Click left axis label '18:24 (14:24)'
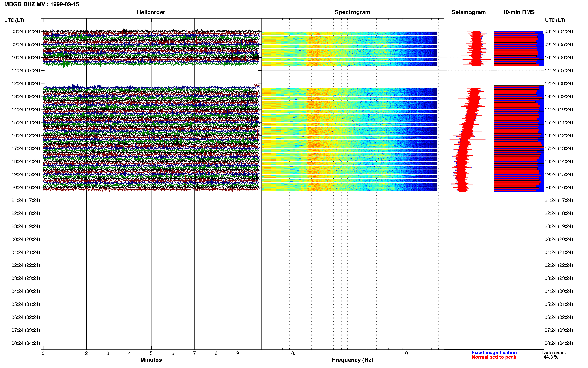Image resolution: width=588 pixels, height=368 pixels. (x=26, y=161)
